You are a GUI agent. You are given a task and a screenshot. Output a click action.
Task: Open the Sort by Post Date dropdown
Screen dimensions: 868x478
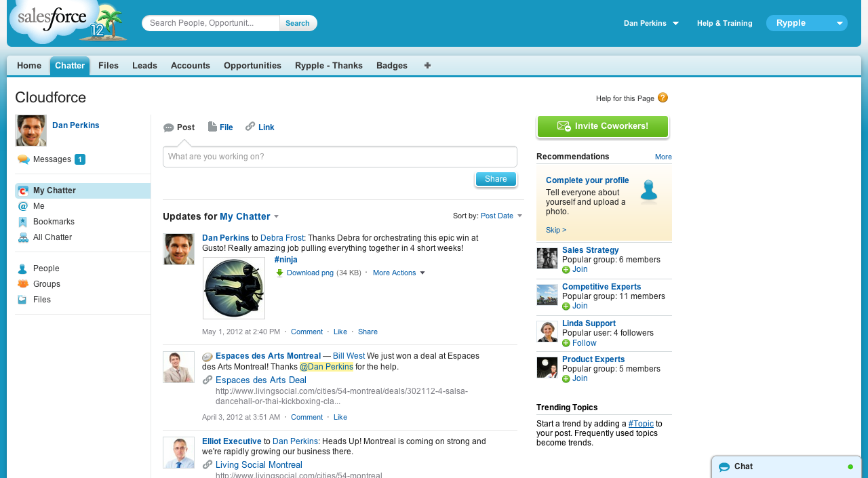tap(520, 216)
